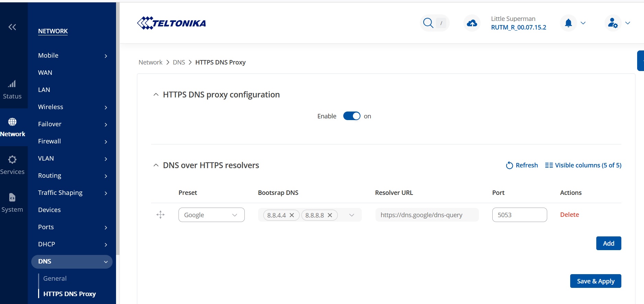Click the search magnifier icon
This screenshot has height=304, width=644.
(428, 23)
